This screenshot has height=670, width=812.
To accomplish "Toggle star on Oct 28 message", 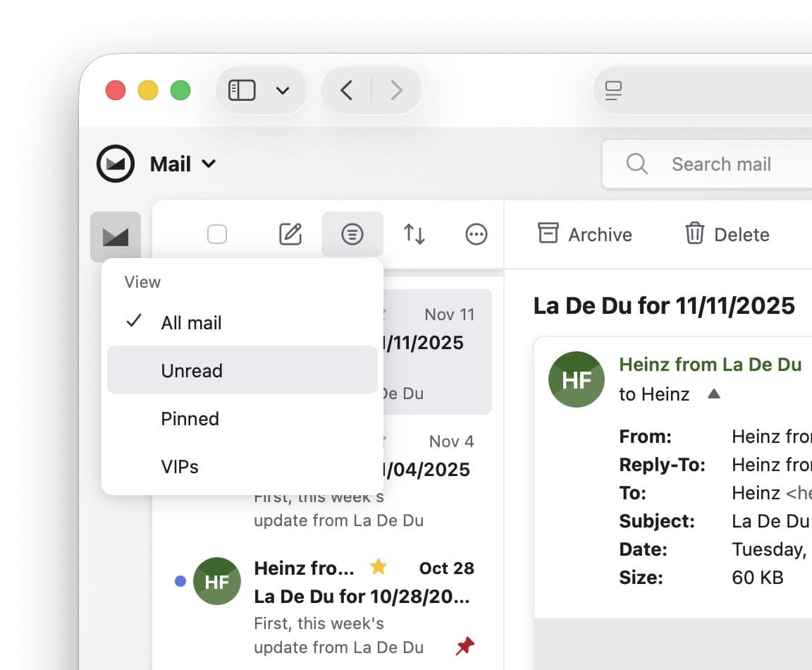I will 379,566.
